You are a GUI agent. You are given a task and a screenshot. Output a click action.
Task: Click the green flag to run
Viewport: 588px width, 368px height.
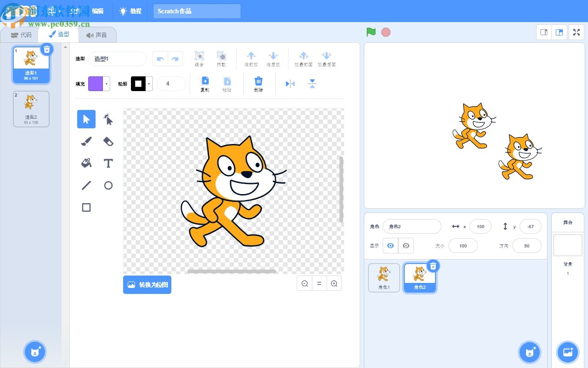coord(371,32)
